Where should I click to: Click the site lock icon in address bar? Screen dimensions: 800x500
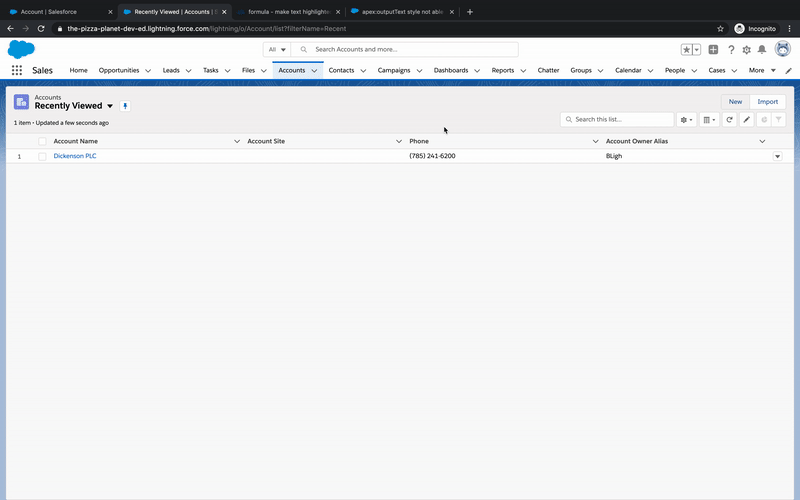coord(60,29)
